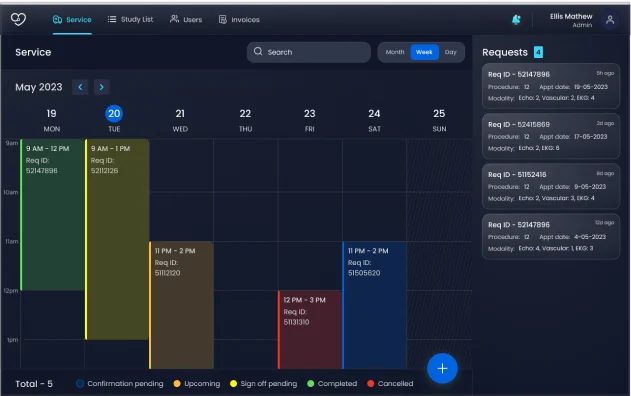Viewport: 631px width, 396px height.
Task: Open green appointment Req ID 52147896
Action: point(52,214)
